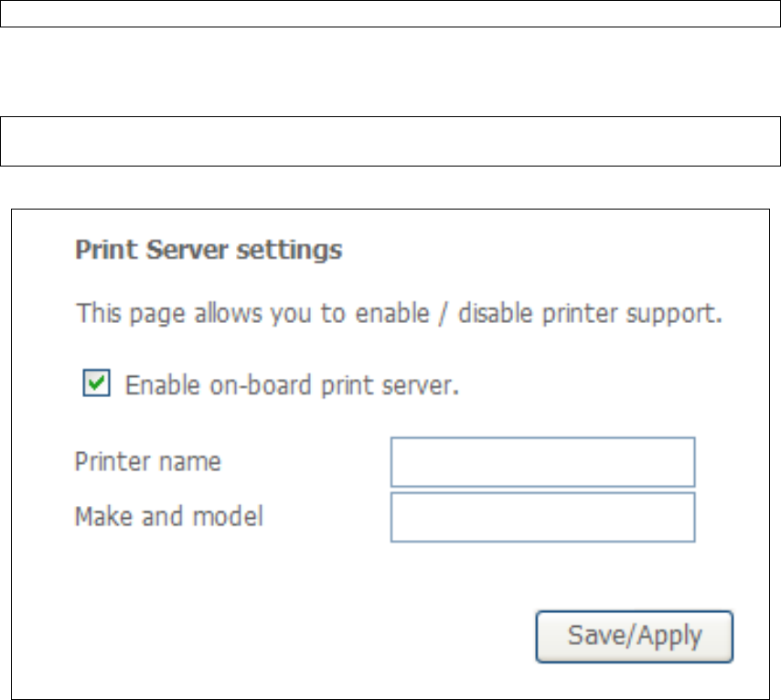Click the 'Enable on-board print server.' label text
The width and height of the screenshot is (781, 700).
click(x=292, y=385)
